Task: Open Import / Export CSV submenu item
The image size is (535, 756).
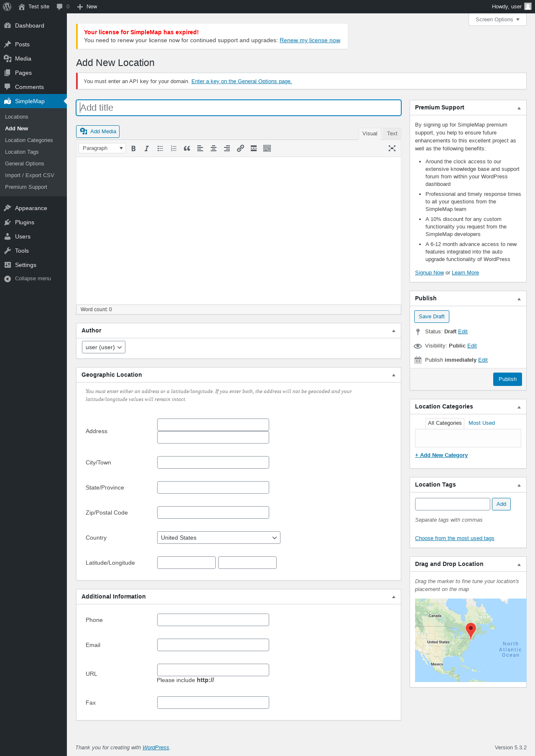Action: coord(30,175)
